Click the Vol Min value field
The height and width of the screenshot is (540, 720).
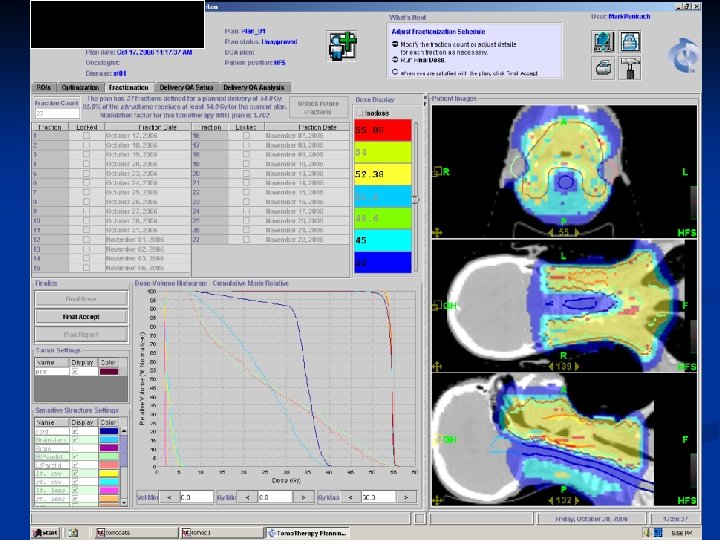[x=197, y=497]
